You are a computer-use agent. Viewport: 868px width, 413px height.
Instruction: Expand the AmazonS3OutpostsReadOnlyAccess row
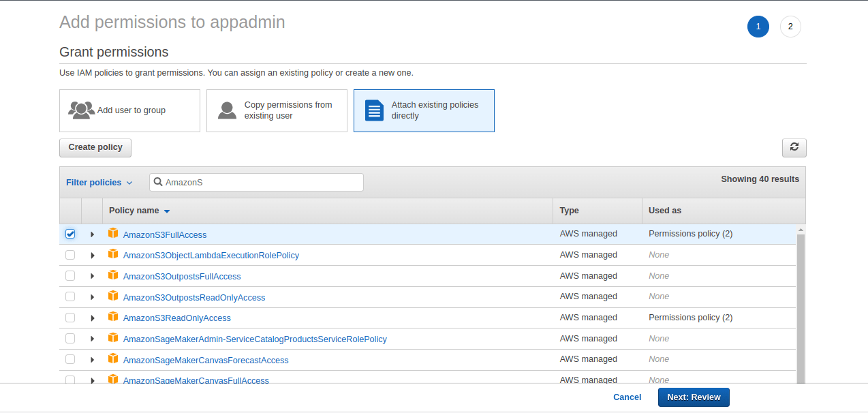(92, 297)
